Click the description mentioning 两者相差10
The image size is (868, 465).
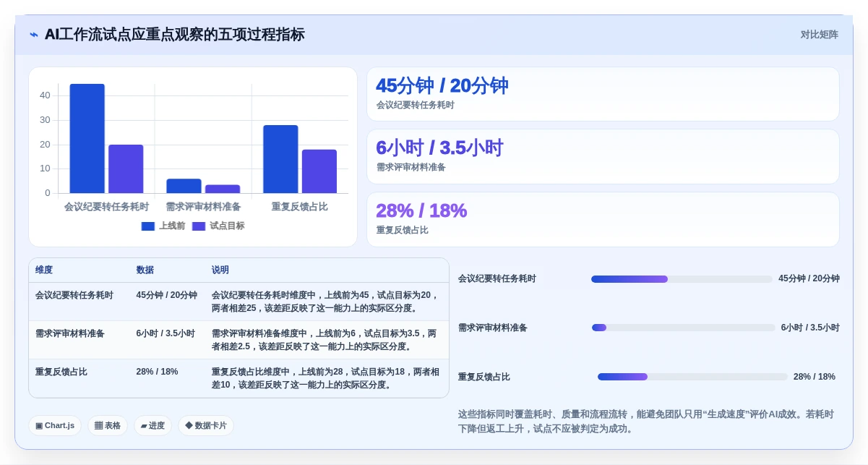click(325, 378)
